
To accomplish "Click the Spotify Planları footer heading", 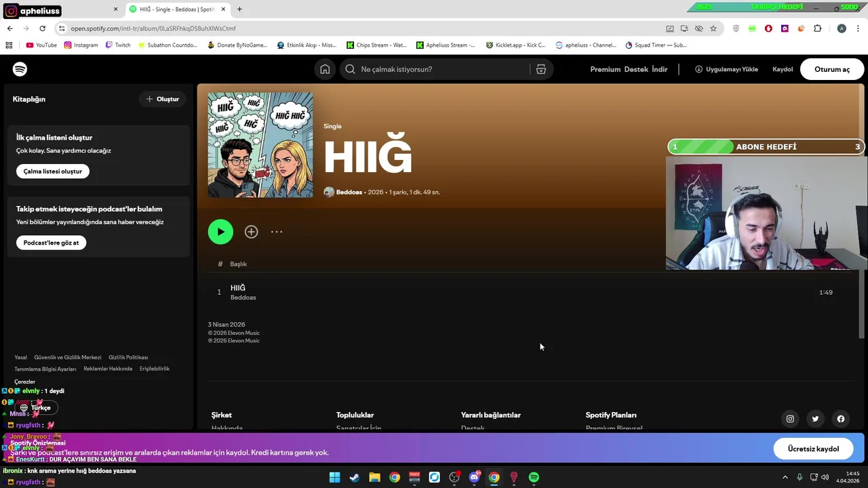I will pos(611,415).
